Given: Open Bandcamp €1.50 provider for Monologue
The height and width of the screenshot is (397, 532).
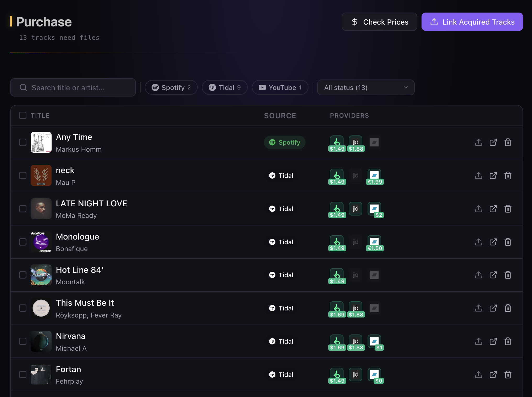Looking at the screenshot, I should (x=375, y=243).
